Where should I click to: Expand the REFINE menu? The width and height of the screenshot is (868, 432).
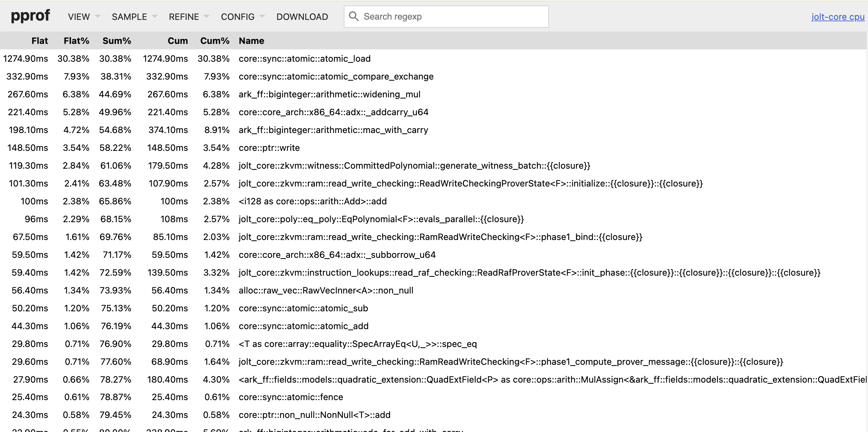click(x=188, y=17)
